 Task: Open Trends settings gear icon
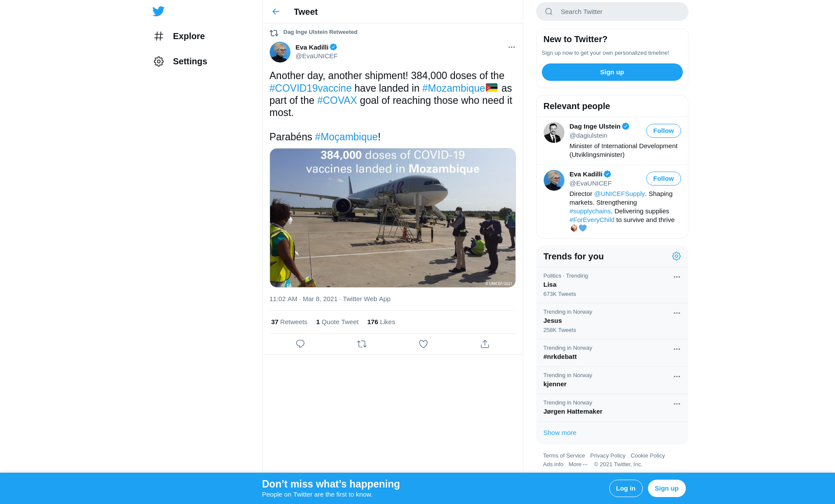(x=676, y=256)
